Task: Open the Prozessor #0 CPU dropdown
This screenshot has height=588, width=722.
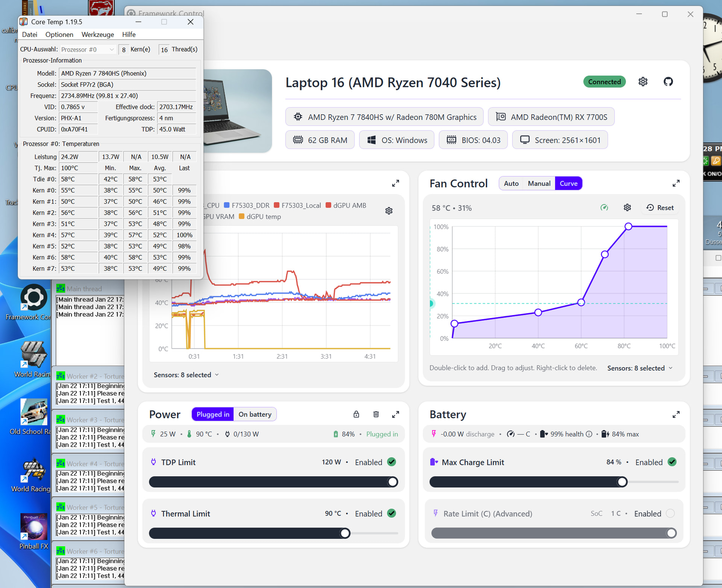Action: pyautogui.click(x=87, y=50)
